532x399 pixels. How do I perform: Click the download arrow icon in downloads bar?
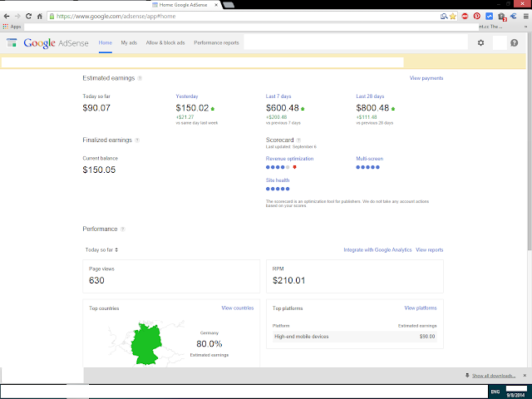467,375
